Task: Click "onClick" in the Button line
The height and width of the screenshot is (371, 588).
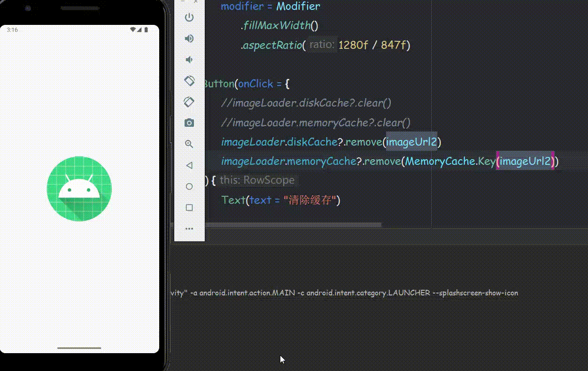Action: 255,84
